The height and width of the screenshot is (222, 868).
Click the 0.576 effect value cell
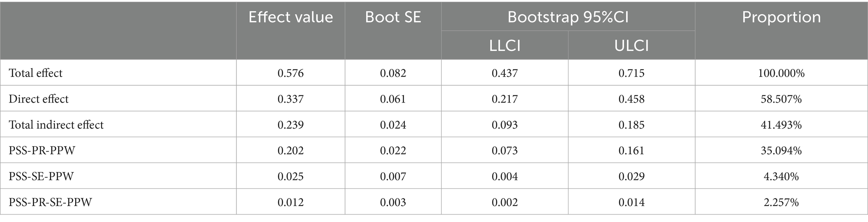(x=291, y=73)
